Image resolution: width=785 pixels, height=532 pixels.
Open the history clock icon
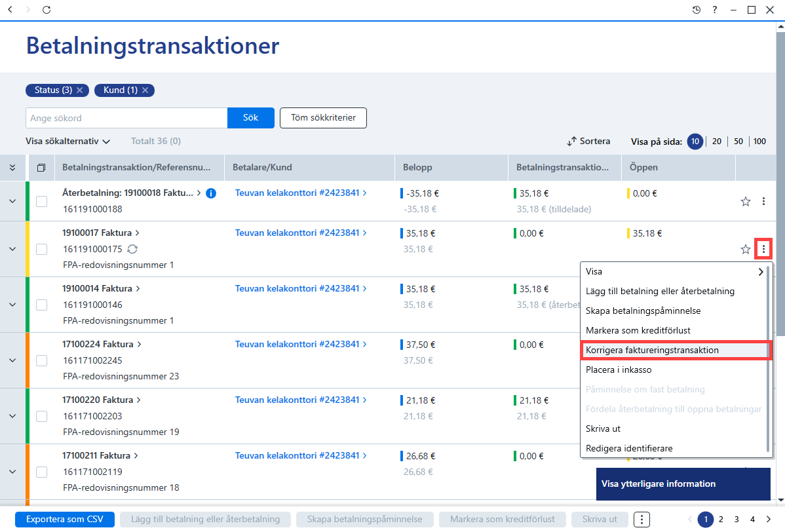[697, 10]
